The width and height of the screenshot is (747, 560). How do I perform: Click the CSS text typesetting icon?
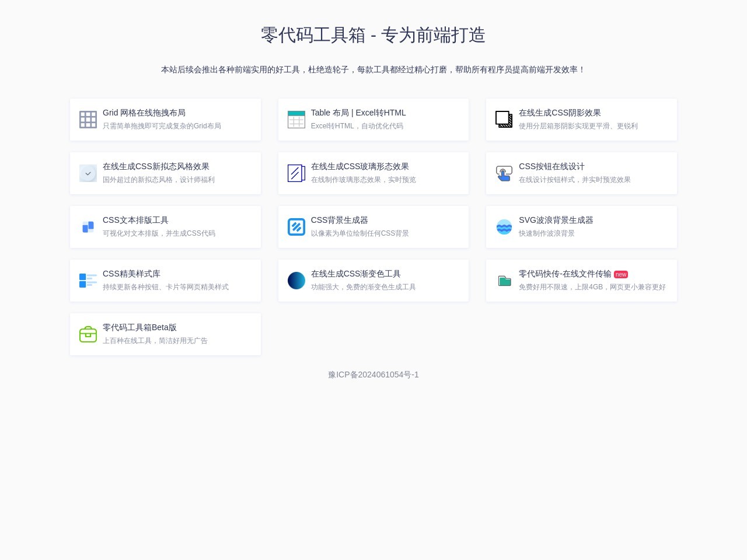coord(88,227)
